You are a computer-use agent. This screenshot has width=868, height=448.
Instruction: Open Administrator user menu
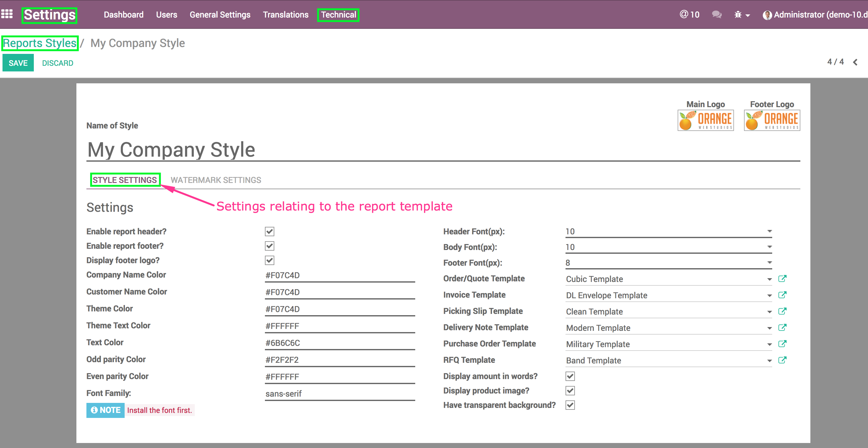(x=815, y=15)
